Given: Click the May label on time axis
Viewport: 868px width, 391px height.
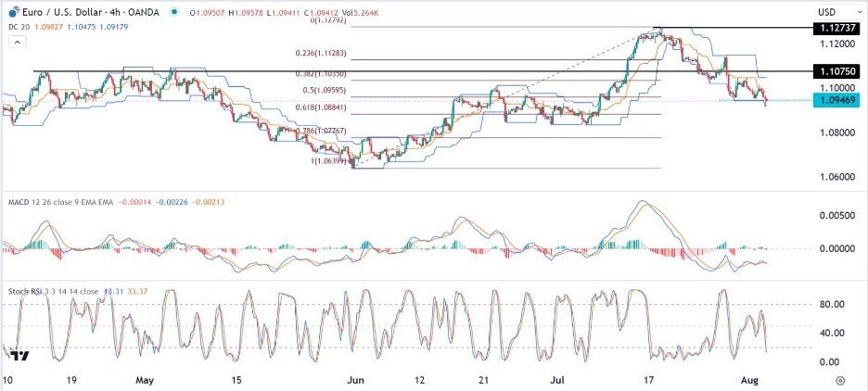Looking at the screenshot, I should (x=145, y=381).
